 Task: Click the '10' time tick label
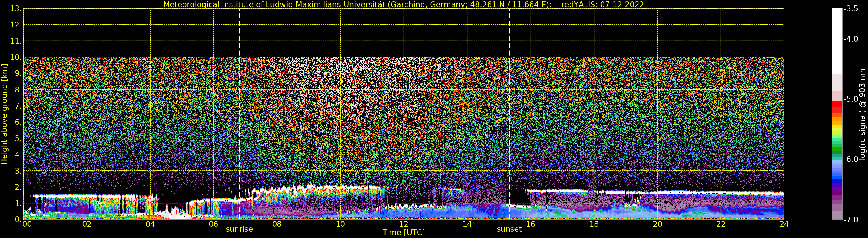tap(340, 224)
